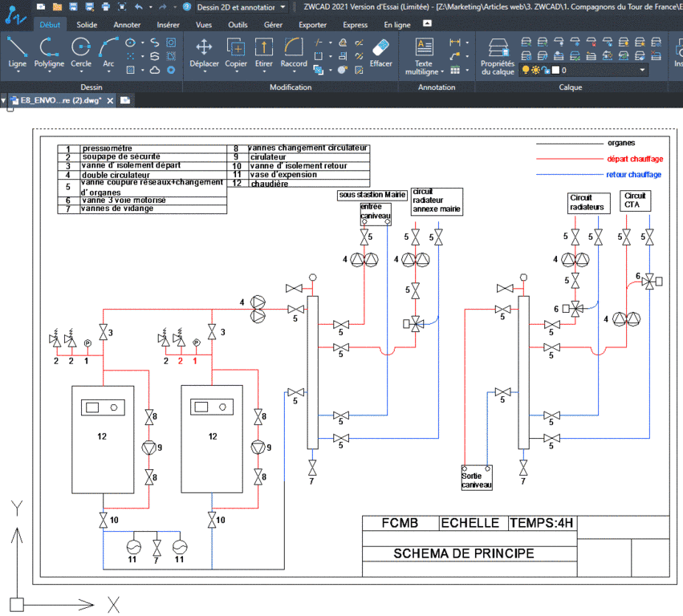Expand the Annotation panel title

(437, 87)
